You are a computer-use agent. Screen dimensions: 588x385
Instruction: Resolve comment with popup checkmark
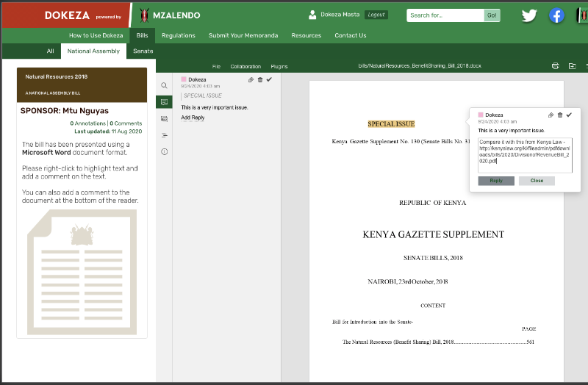pyautogui.click(x=569, y=115)
